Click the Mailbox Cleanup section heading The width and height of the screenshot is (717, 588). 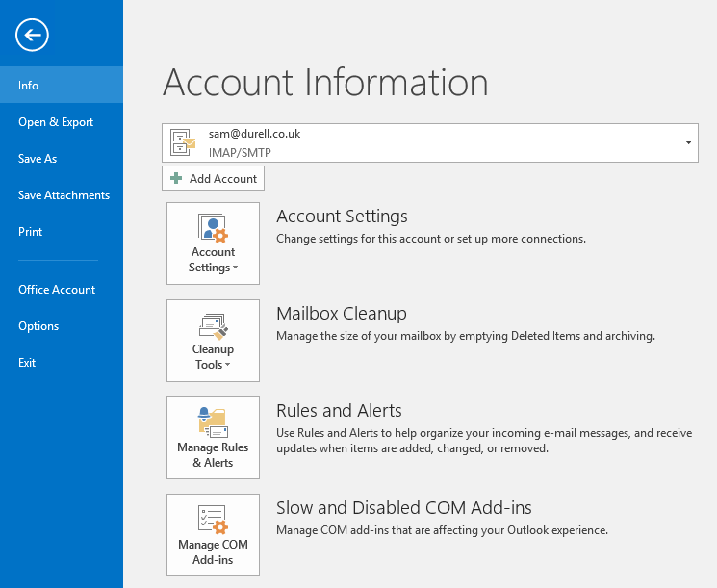(342, 314)
